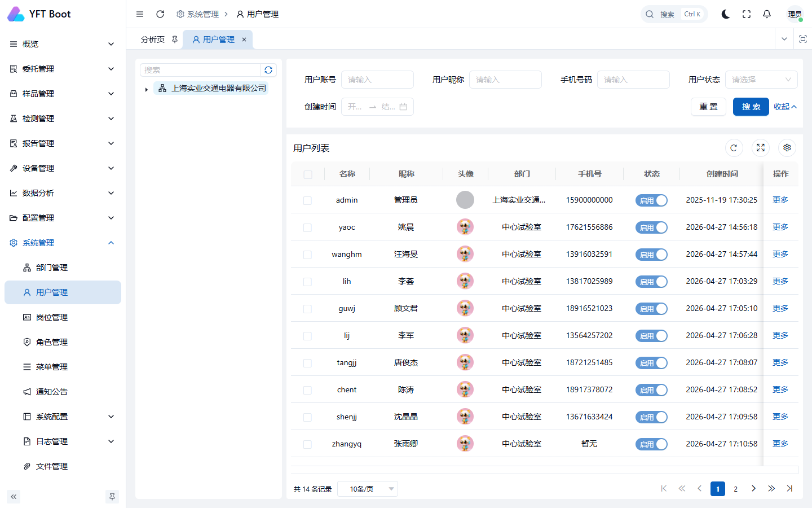812x508 pixels.
Task: Check the row for admin
Action: pos(307,200)
